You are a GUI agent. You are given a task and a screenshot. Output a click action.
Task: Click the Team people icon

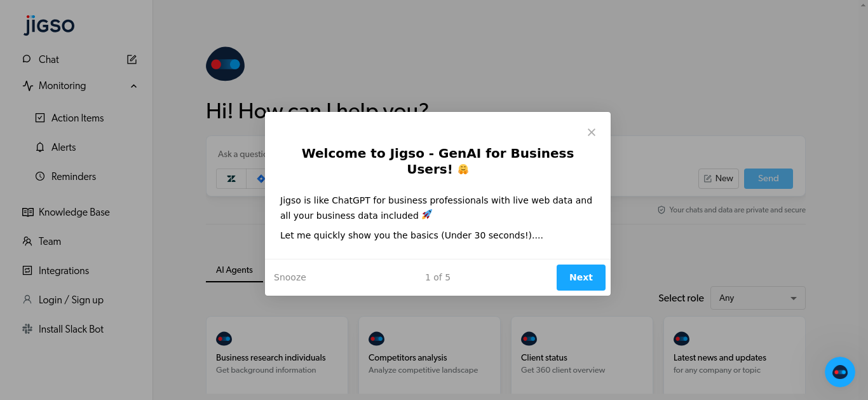pyautogui.click(x=27, y=241)
